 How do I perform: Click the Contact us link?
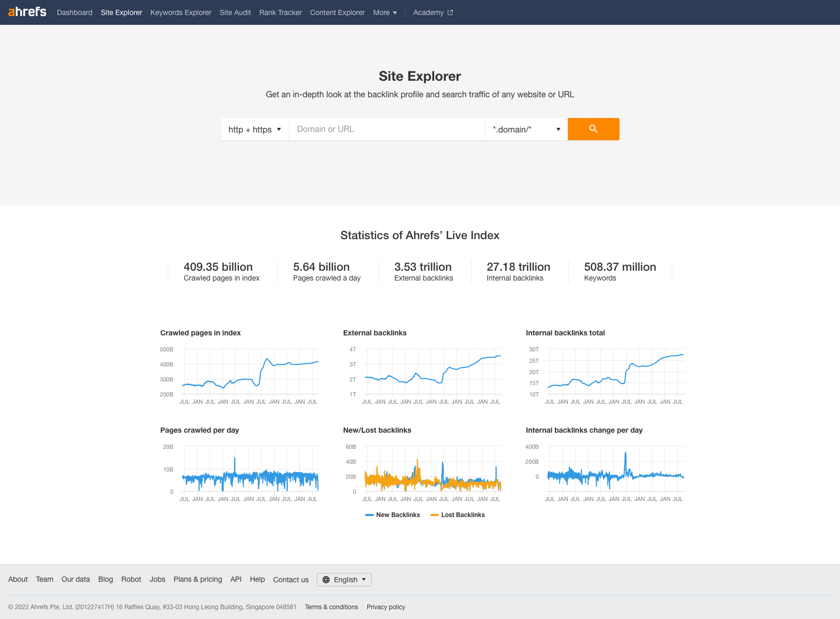tap(290, 580)
